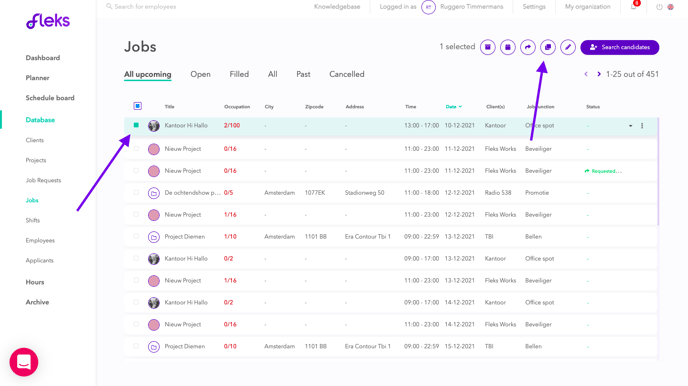Screen dimensions: 688x386
Task: Click the calendar icon in the Jobs toolbar
Action: pos(508,47)
